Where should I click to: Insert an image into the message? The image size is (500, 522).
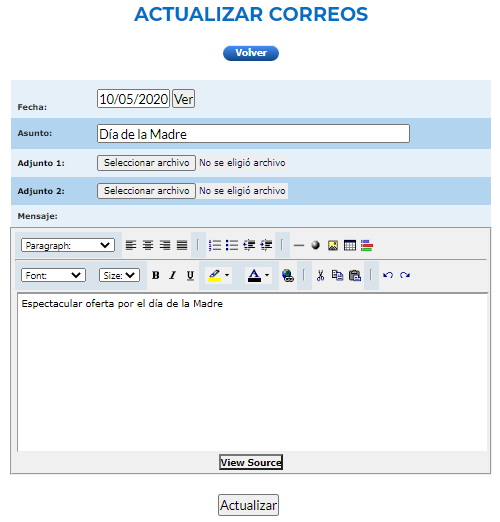(333, 246)
